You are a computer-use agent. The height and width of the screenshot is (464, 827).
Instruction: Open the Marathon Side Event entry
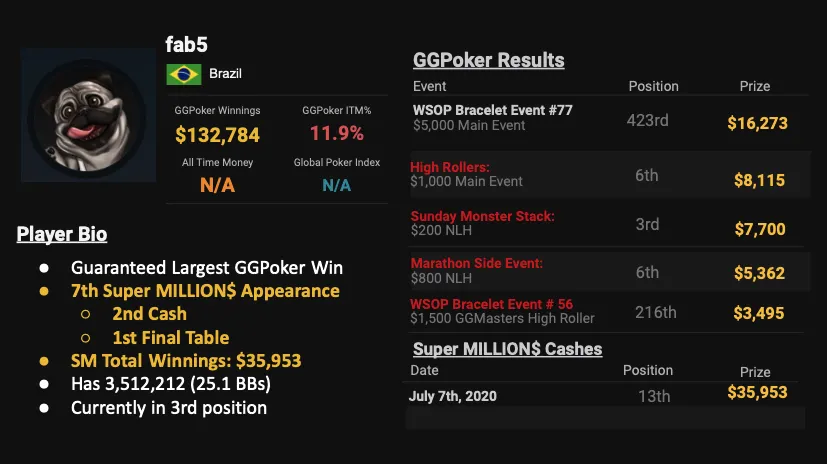[476, 264]
